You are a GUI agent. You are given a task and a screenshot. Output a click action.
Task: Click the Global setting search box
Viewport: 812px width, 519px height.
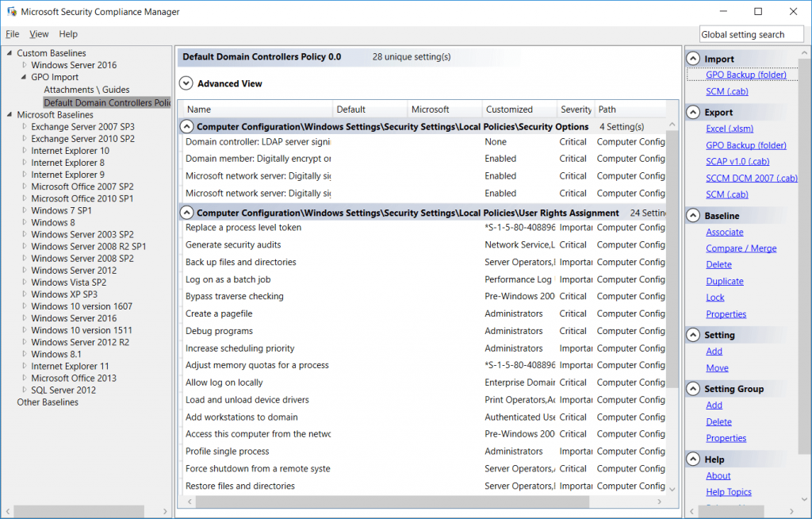tap(750, 33)
